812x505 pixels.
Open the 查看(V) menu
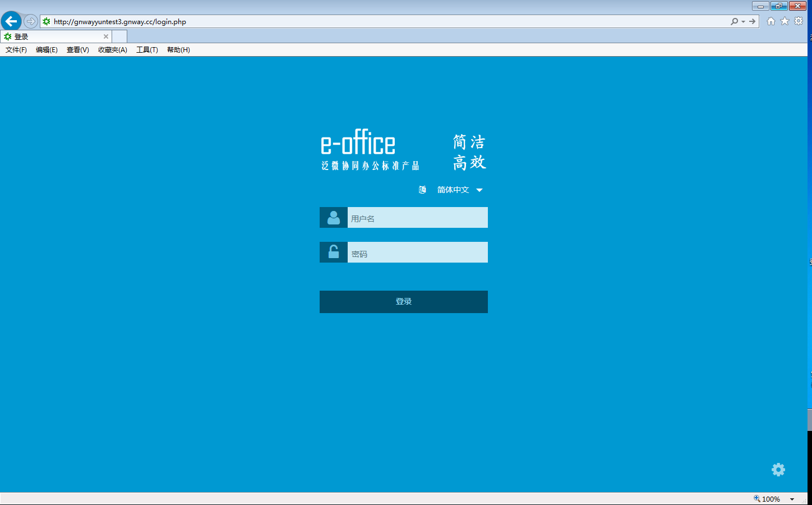78,50
